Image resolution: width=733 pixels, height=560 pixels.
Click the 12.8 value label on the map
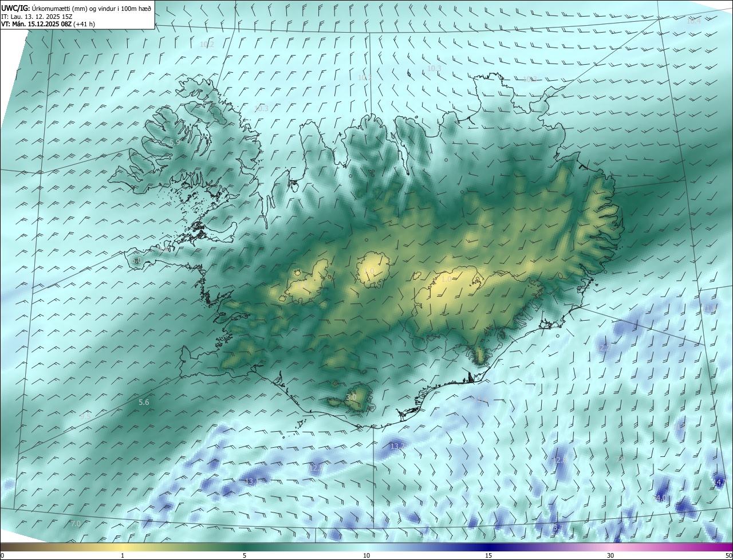point(559,460)
